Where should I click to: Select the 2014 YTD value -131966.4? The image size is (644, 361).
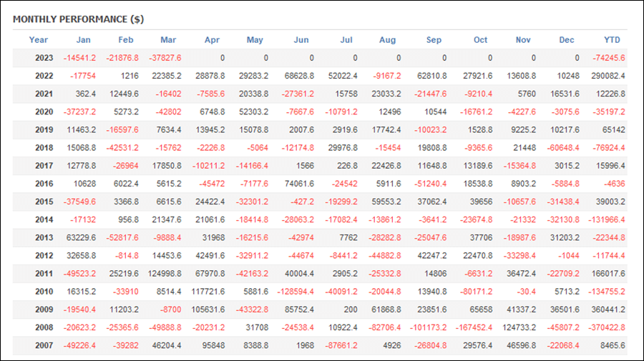click(x=606, y=220)
